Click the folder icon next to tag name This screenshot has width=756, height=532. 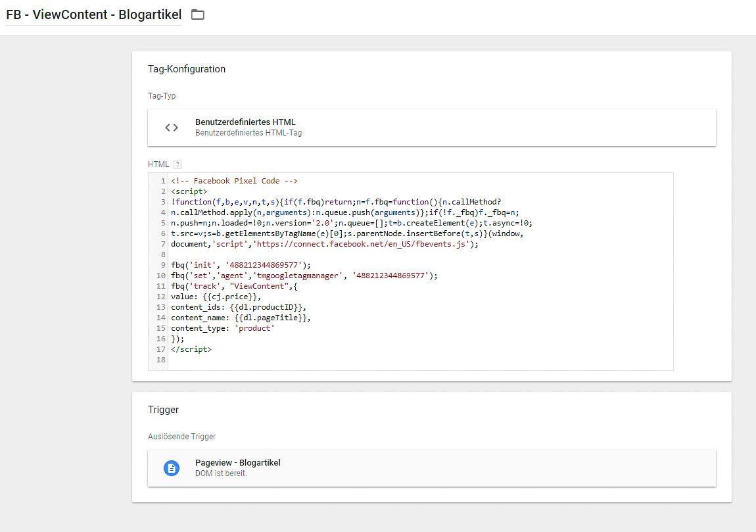click(x=198, y=14)
